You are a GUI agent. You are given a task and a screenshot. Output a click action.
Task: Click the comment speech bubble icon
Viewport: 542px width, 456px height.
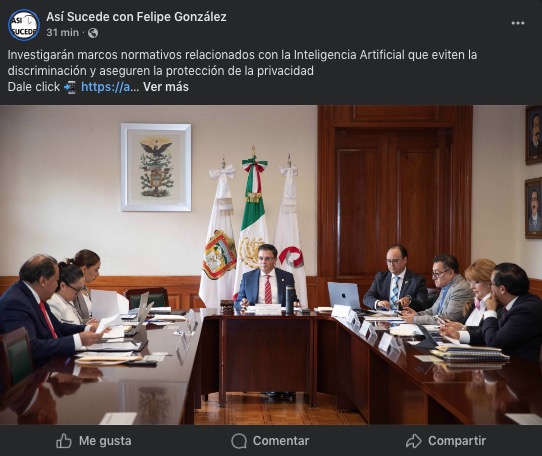pos(239,441)
